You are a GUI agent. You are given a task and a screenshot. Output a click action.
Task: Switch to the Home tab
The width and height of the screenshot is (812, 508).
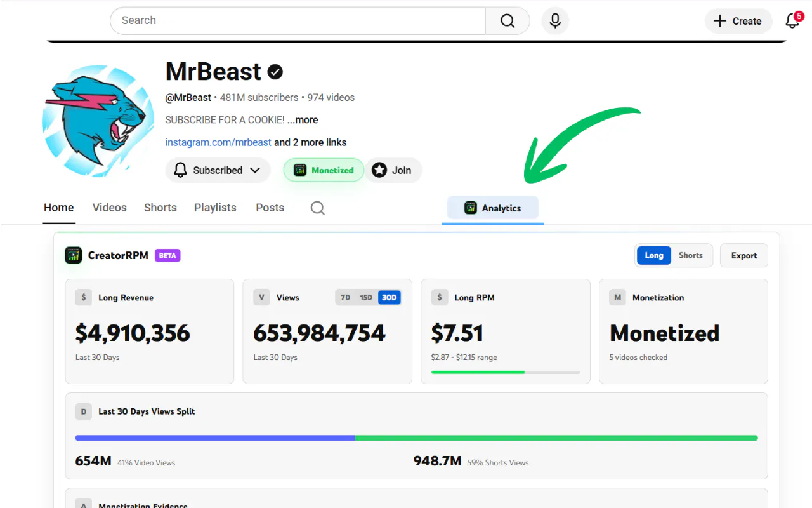point(59,208)
